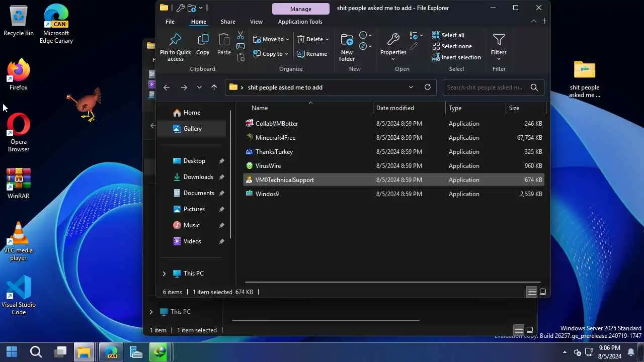Image resolution: width=644 pixels, height=362 pixels.
Task: Open the Move to dropdown
Action: tap(271, 39)
